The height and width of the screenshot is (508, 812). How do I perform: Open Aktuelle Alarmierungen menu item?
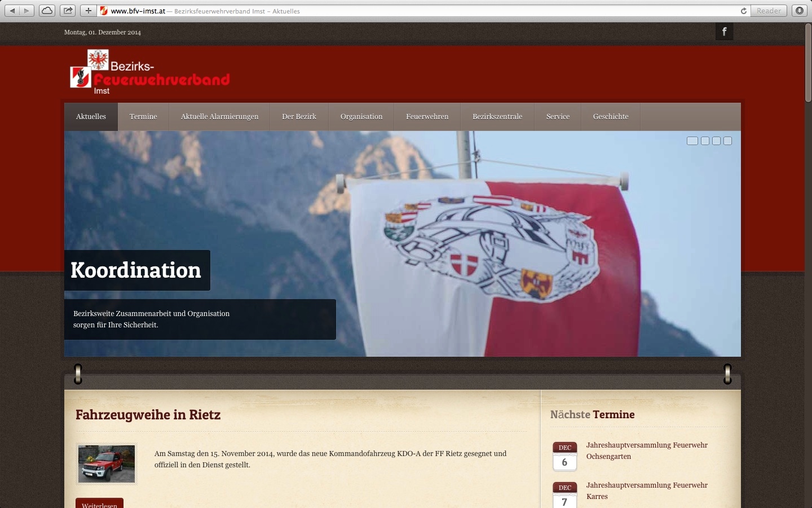click(x=219, y=117)
